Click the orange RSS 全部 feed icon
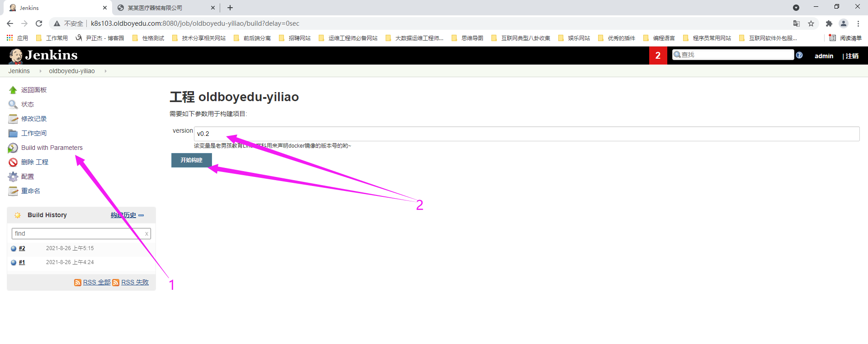The width and height of the screenshot is (868, 344). click(x=78, y=283)
